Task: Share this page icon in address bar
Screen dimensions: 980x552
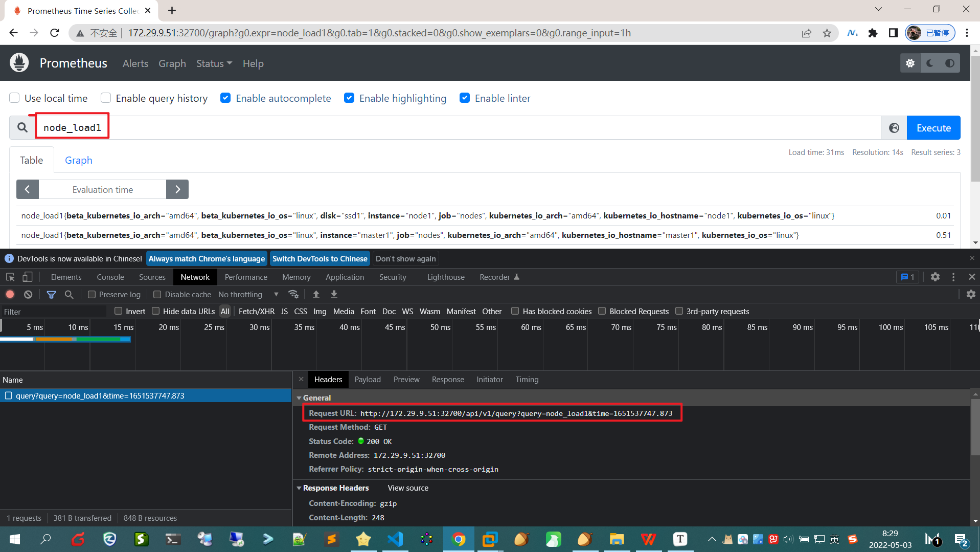Action: pos(807,33)
